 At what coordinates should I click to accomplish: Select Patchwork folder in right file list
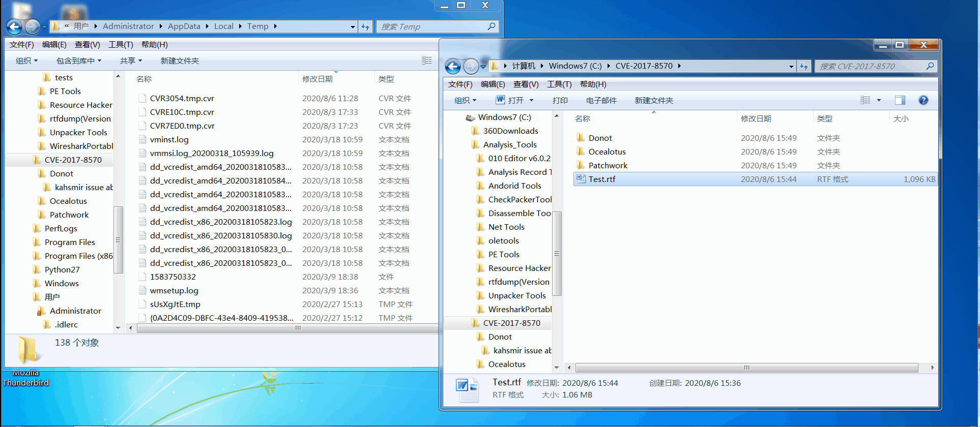608,165
